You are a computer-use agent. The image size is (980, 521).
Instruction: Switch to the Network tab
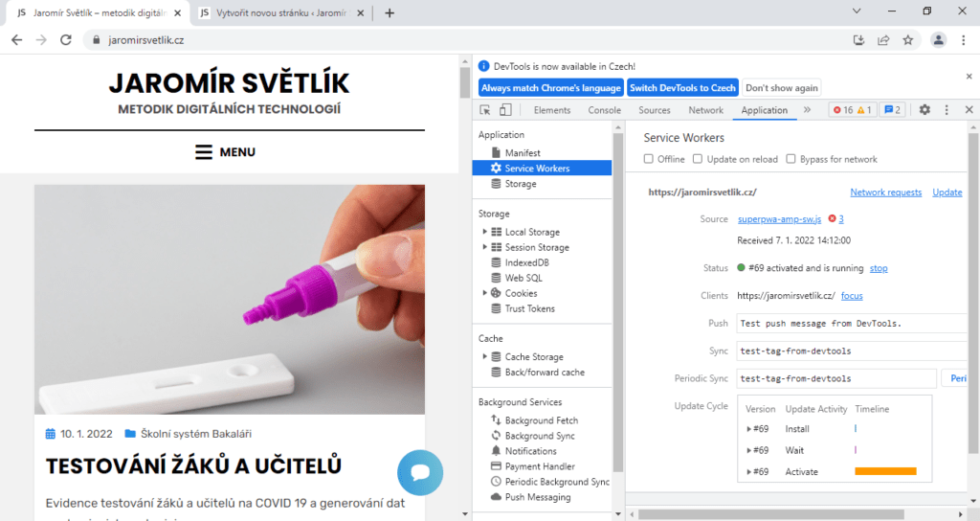705,110
